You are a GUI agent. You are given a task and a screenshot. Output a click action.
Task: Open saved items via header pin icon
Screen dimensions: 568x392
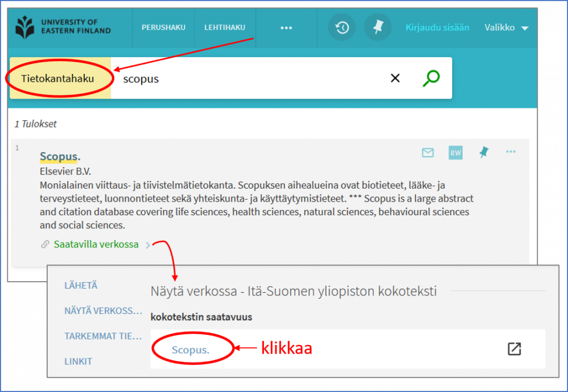point(378,27)
